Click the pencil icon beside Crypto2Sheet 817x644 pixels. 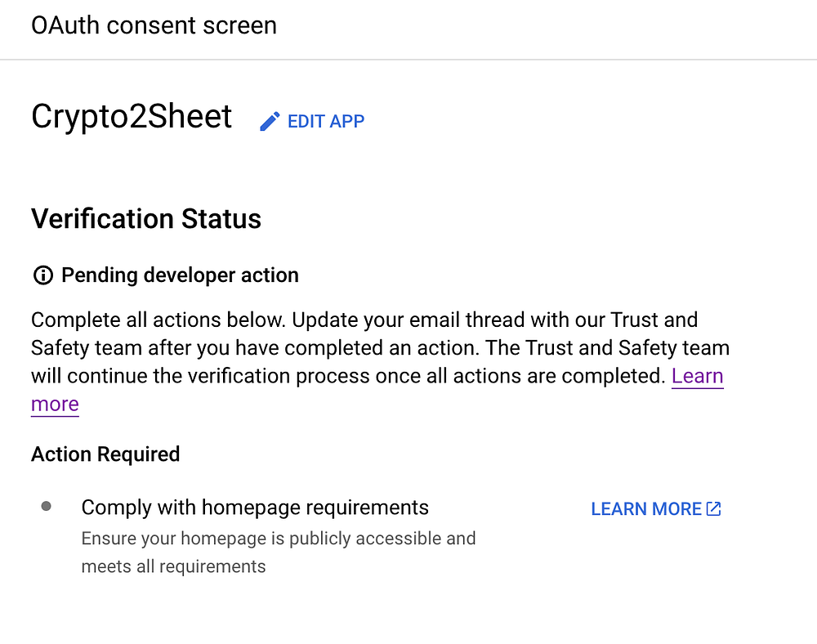[x=270, y=122]
